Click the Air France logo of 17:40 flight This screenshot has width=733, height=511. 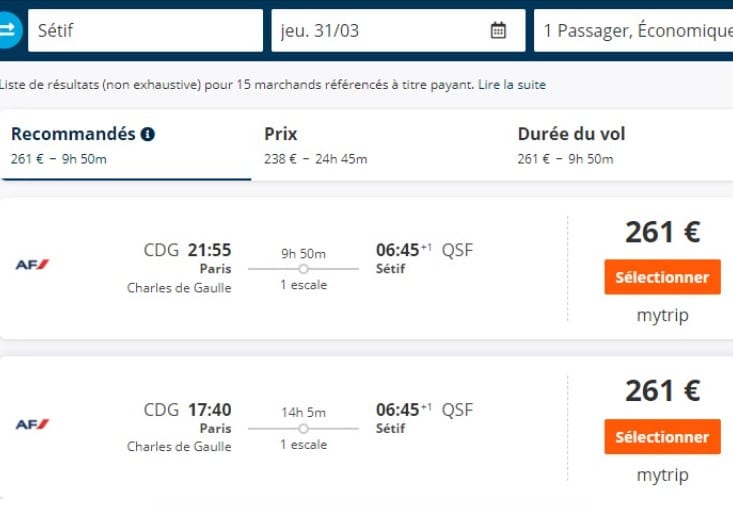pos(32,424)
